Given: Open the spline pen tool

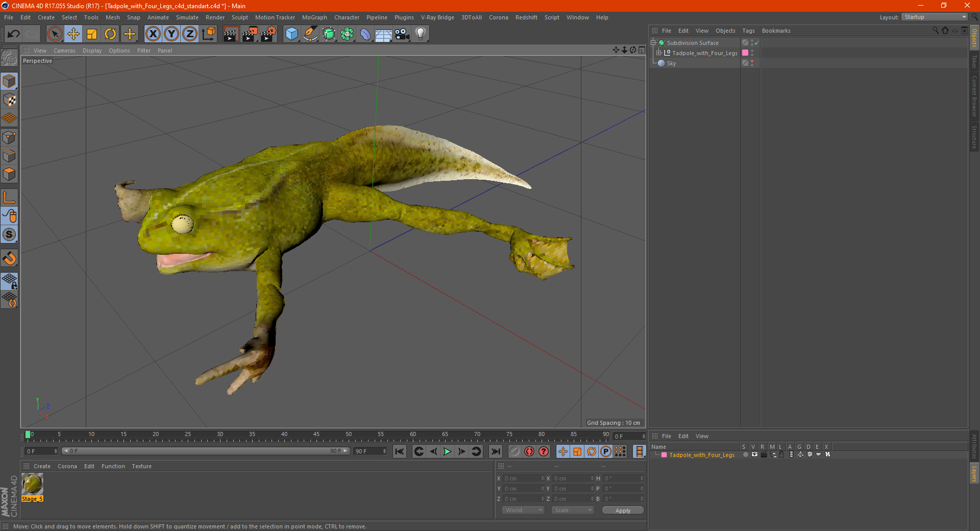Looking at the screenshot, I should [x=310, y=34].
